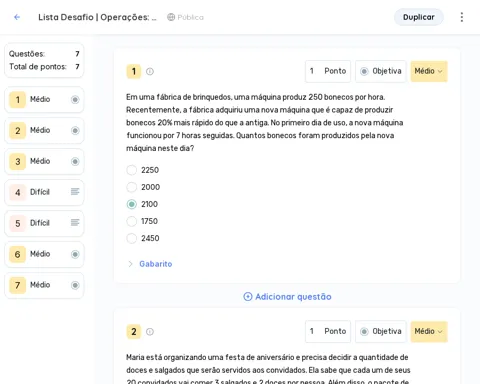Click the objective type icon in sidebar item 3
Viewport: 480px width, 384px height.
[x=75, y=161]
